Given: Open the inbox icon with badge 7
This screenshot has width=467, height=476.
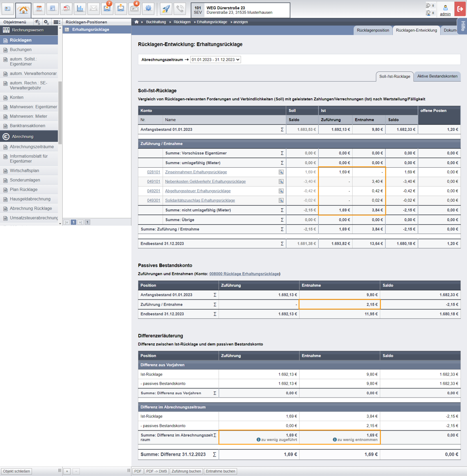Looking at the screenshot, I should (x=107, y=8).
